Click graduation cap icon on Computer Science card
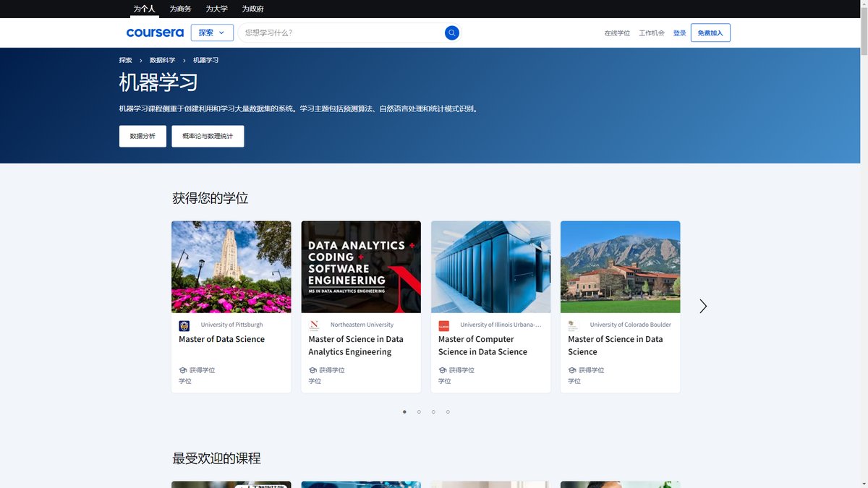This screenshot has width=868, height=488. coord(442,370)
